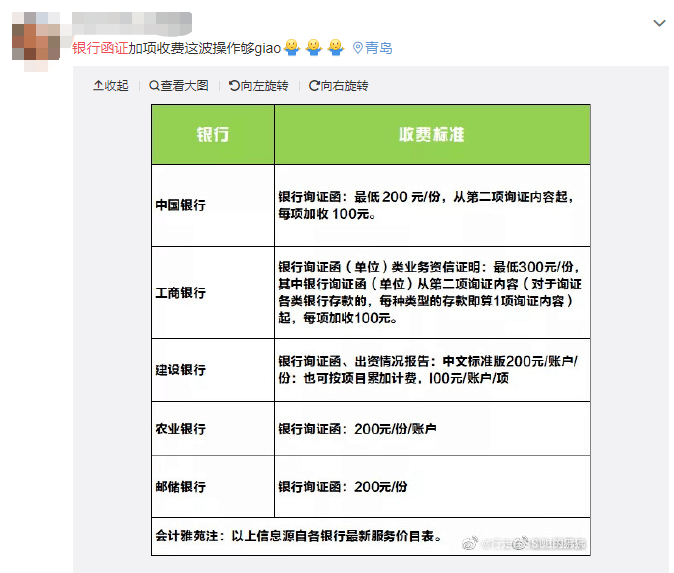This screenshot has height=573, width=674.
Task: Click the first hugging emoji in post
Action: [292, 47]
